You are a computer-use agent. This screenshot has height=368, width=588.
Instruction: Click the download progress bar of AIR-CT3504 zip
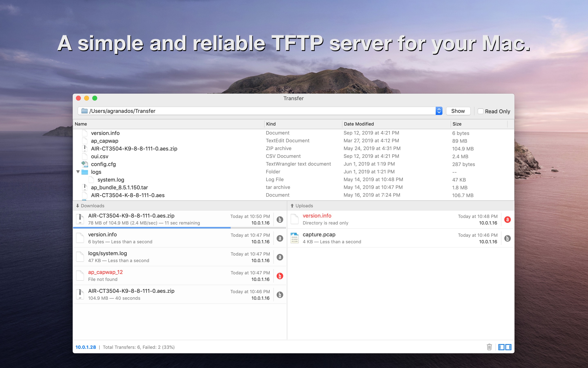point(179,228)
